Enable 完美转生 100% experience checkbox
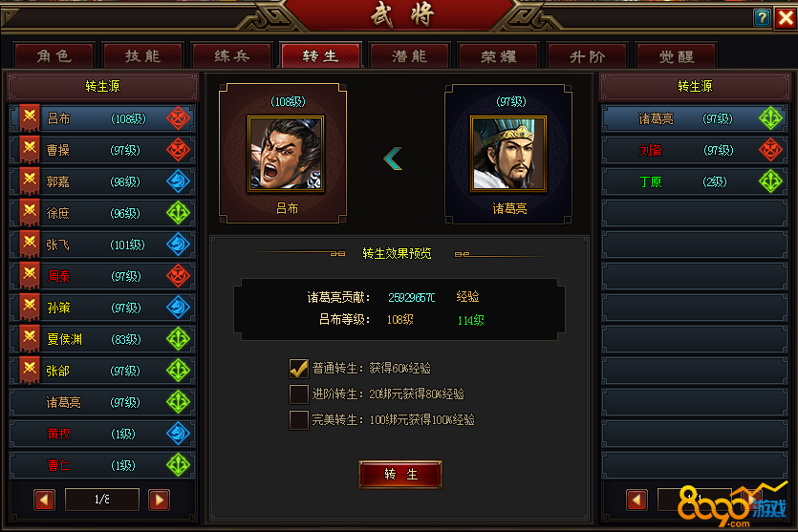This screenshot has height=532, width=798. pyautogui.click(x=299, y=420)
